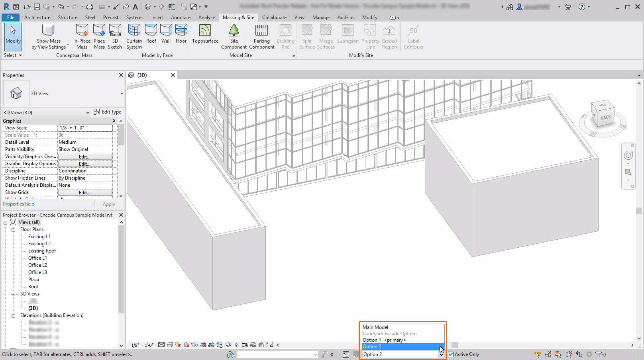Switch to the Architecture tab
Screen dimensions: 644x360
coord(37,18)
